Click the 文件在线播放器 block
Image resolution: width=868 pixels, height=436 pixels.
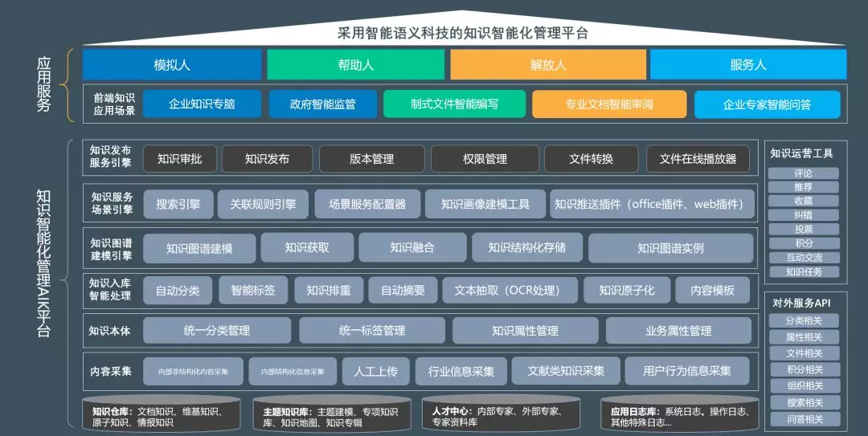pyautogui.click(x=698, y=159)
